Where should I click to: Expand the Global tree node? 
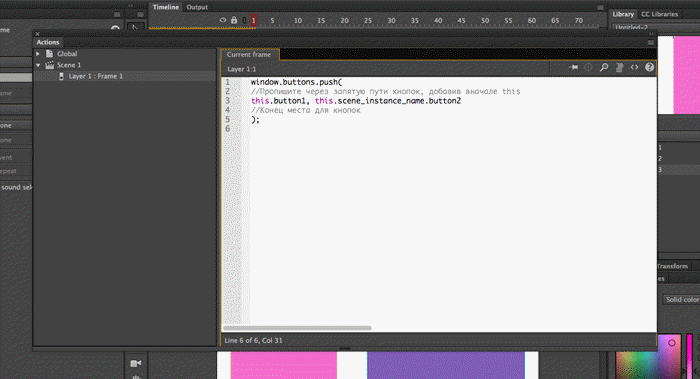tap(38, 54)
